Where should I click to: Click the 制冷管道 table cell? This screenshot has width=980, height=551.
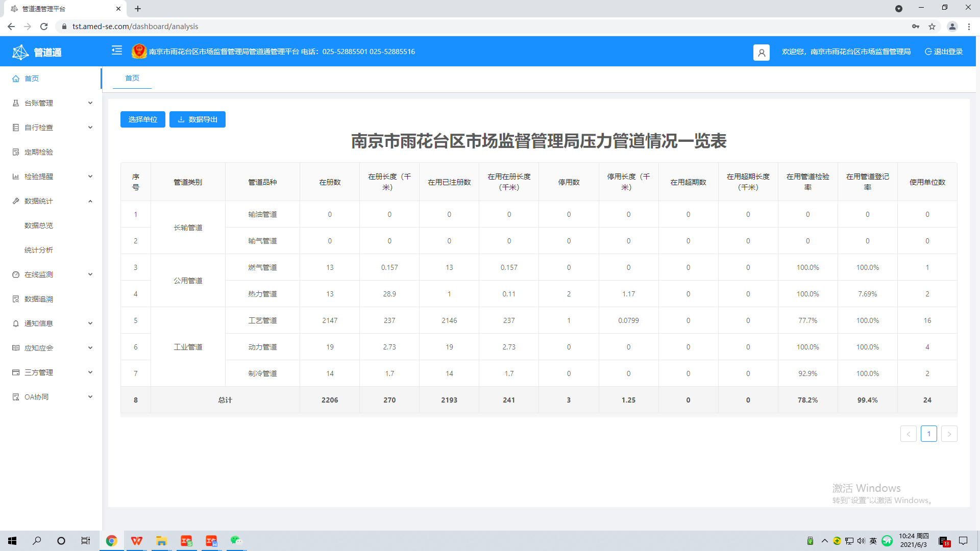262,373
